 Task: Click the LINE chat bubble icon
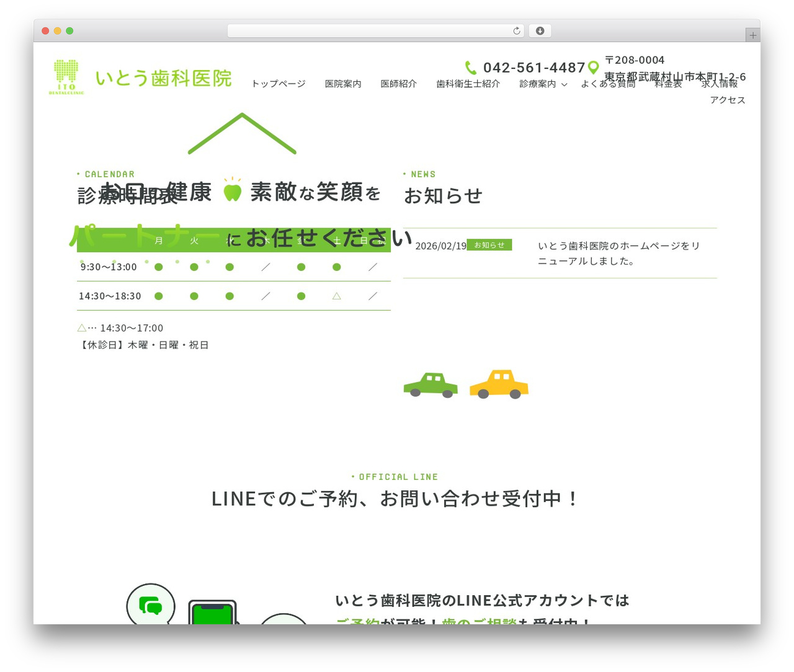point(151,606)
